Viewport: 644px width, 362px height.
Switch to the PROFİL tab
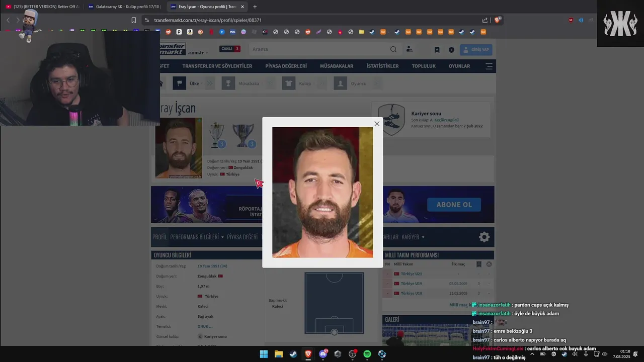[x=159, y=237]
